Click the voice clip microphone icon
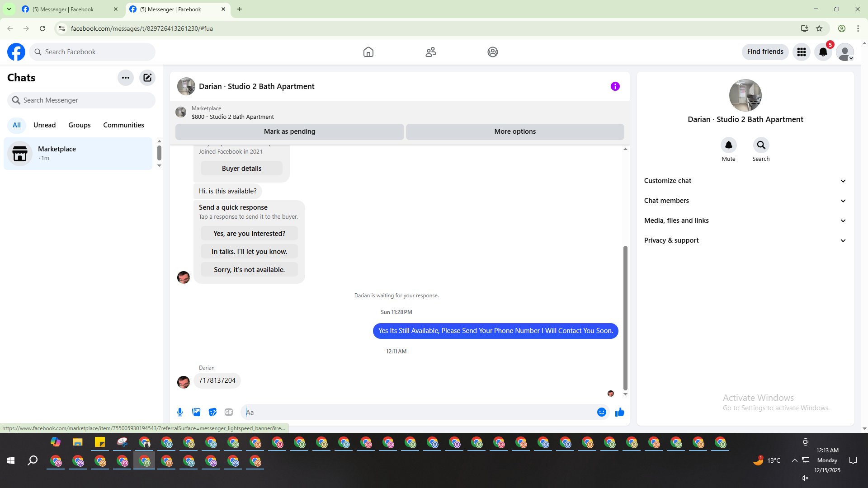This screenshot has width=868, height=488. tap(180, 412)
